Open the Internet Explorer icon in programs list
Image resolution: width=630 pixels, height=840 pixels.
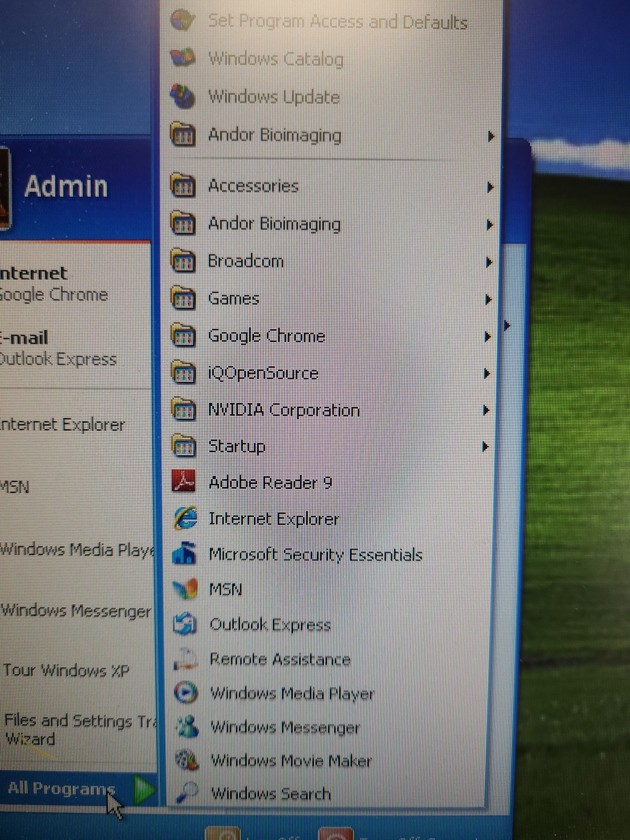click(185, 518)
